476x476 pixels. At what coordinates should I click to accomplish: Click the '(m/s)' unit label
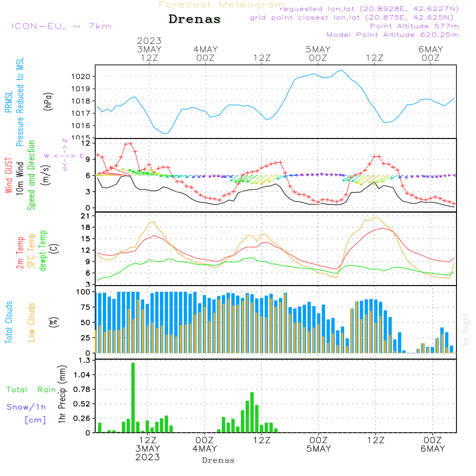(x=46, y=176)
